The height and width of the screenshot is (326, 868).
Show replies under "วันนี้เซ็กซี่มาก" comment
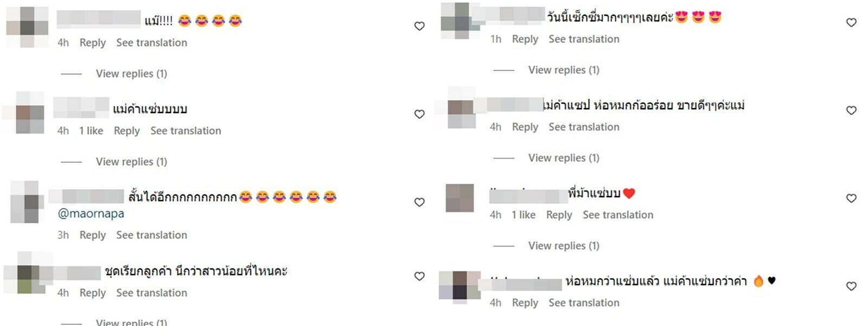point(564,70)
